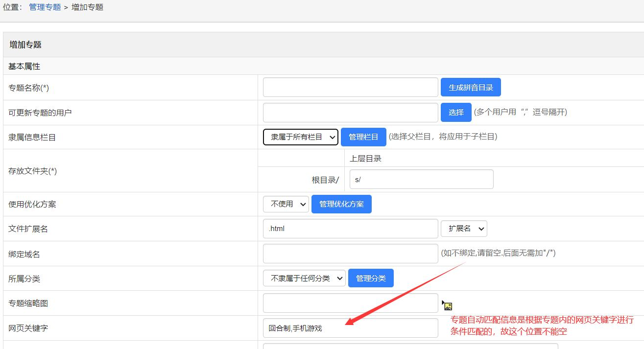Click the 基本属性 section label
644x349 pixels.
(x=24, y=66)
